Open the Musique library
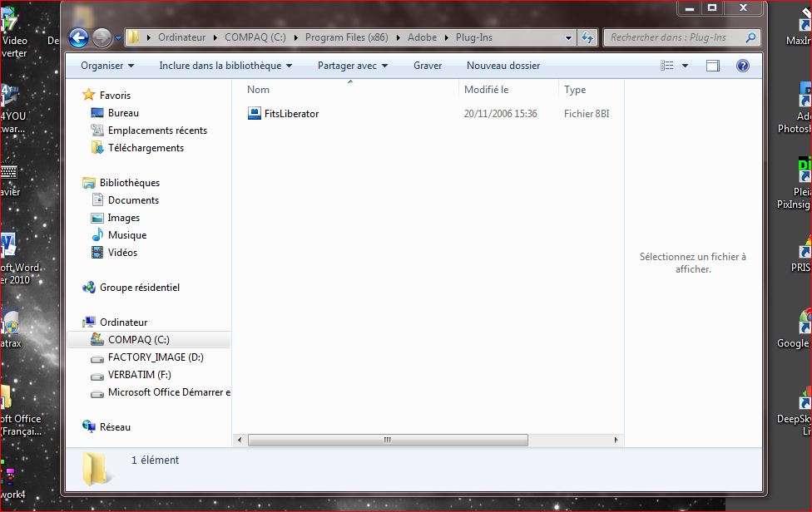 coord(127,235)
